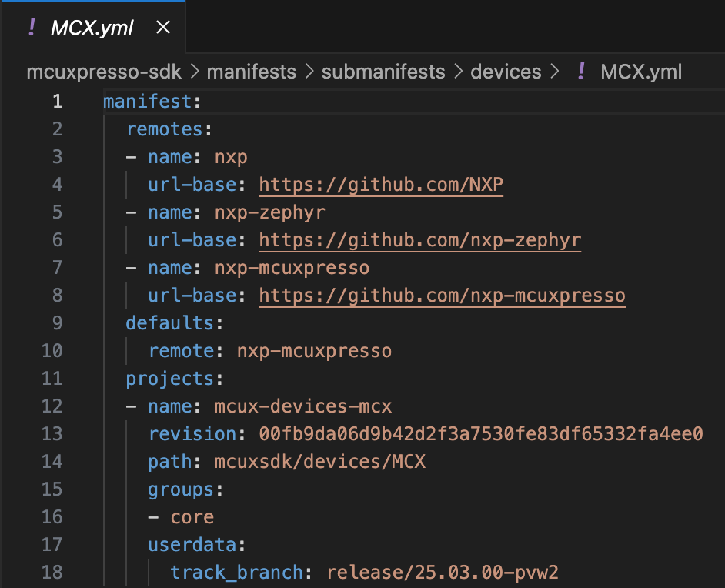The height and width of the screenshot is (588, 725).
Task: Open the devices folder breadcrumb
Action: 506,72
